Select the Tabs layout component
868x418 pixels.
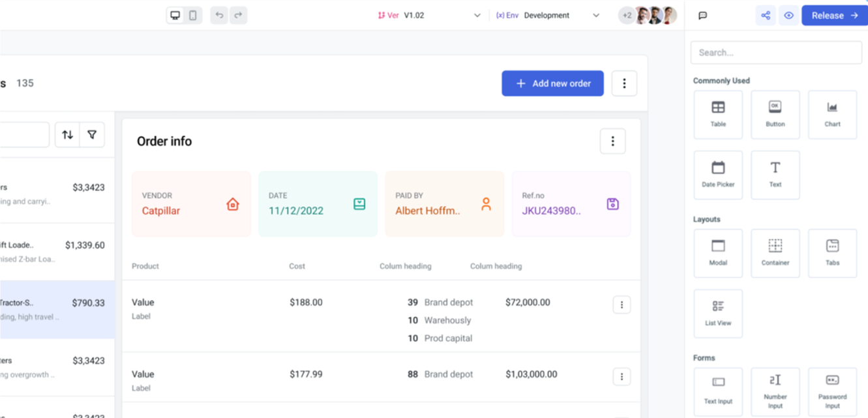coord(832,253)
